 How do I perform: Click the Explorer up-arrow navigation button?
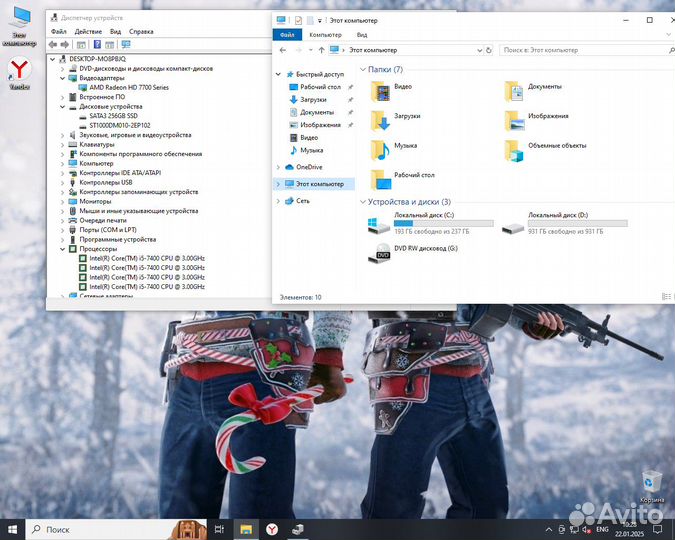click(x=319, y=50)
